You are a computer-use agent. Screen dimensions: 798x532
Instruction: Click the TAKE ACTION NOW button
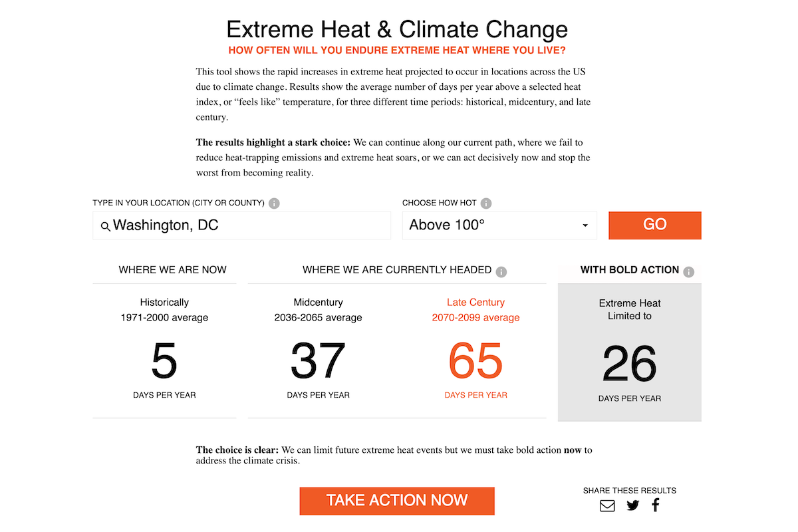point(397,501)
